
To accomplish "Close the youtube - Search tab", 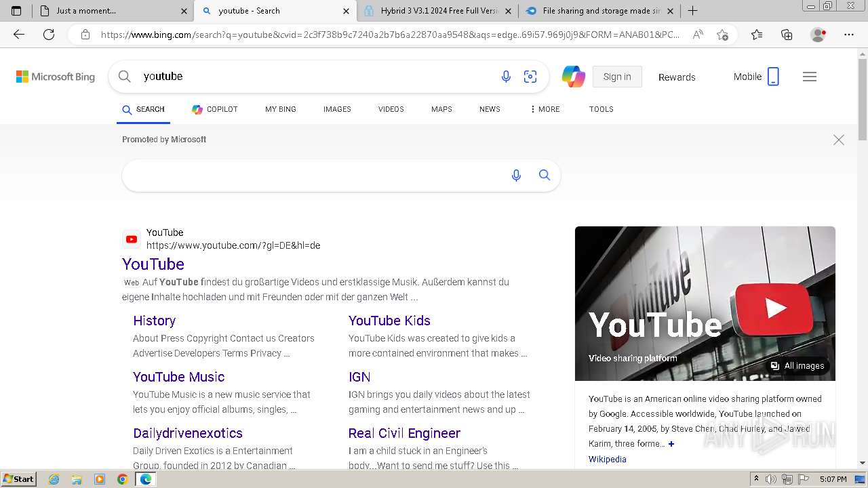I will coord(346,11).
